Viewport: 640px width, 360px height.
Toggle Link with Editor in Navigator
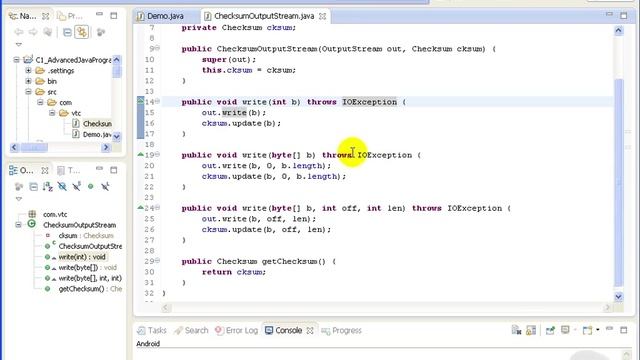[82, 32]
